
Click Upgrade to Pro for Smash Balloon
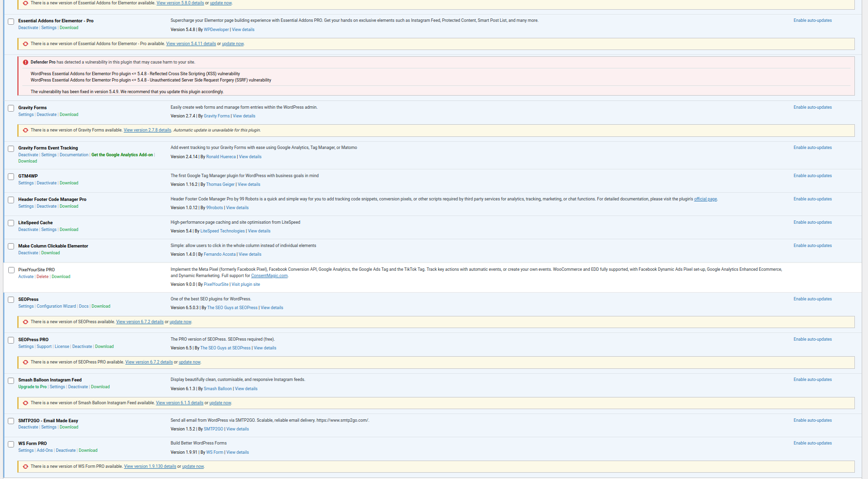point(33,387)
